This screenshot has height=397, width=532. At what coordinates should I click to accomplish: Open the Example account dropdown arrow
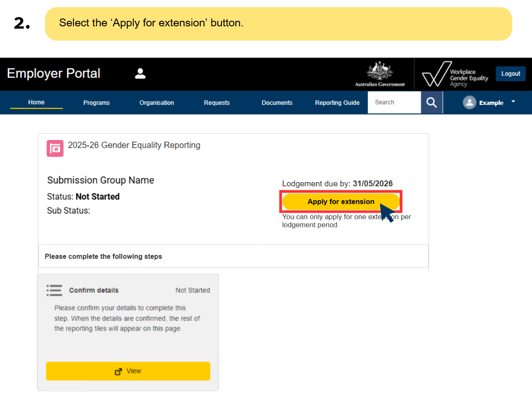[x=513, y=103]
